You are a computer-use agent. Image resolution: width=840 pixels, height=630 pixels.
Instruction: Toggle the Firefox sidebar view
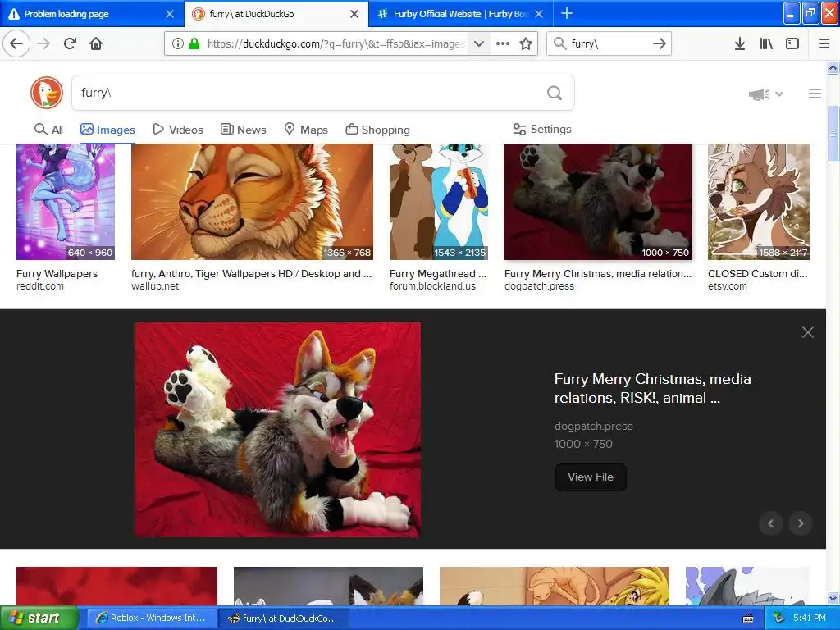coord(792,43)
